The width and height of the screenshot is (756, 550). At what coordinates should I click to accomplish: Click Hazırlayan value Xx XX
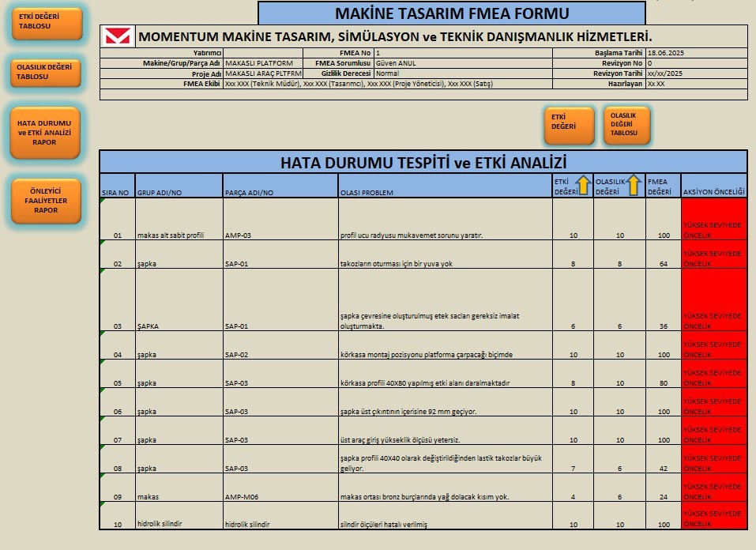coord(696,84)
